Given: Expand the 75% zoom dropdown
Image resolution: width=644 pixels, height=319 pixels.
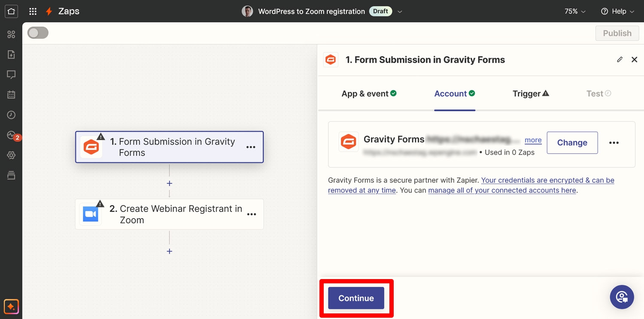Looking at the screenshot, I should coord(575,12).
